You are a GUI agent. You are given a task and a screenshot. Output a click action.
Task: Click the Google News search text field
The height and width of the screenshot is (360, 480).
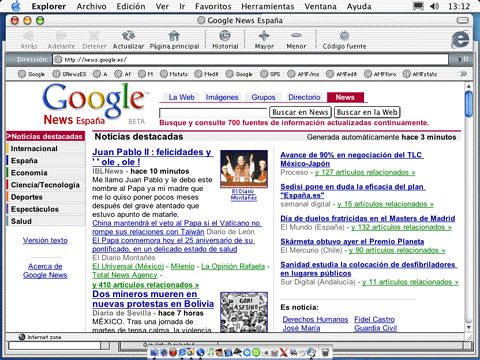pyautogui.click(x=213, y=113)
